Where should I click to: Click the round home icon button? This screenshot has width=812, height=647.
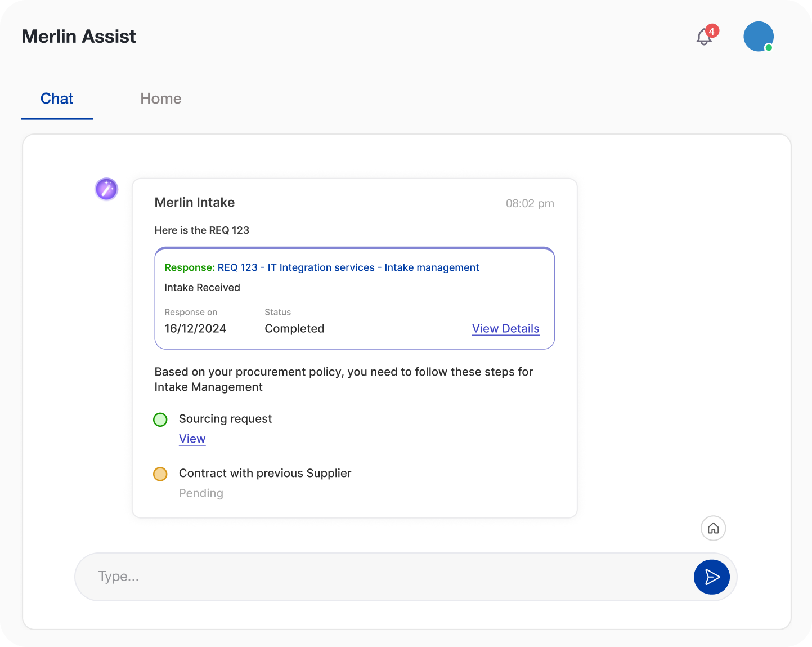[x=713, y=528]
